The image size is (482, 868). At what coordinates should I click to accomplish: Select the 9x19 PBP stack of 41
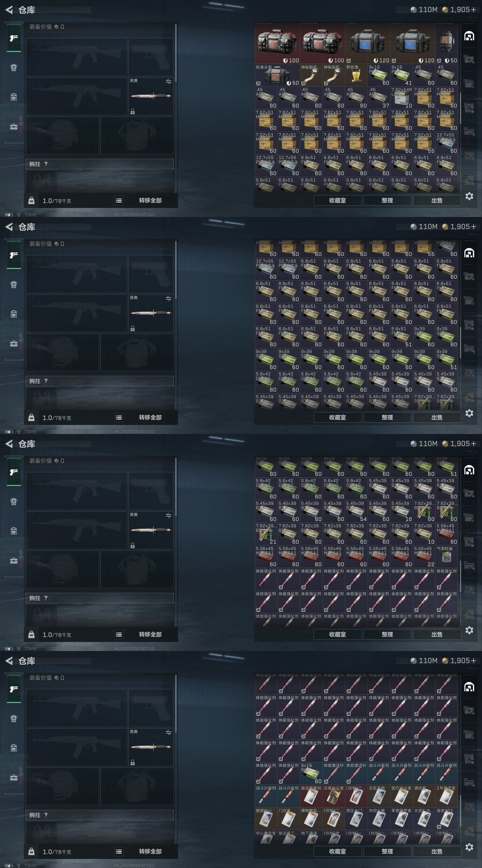coord(402,75)
